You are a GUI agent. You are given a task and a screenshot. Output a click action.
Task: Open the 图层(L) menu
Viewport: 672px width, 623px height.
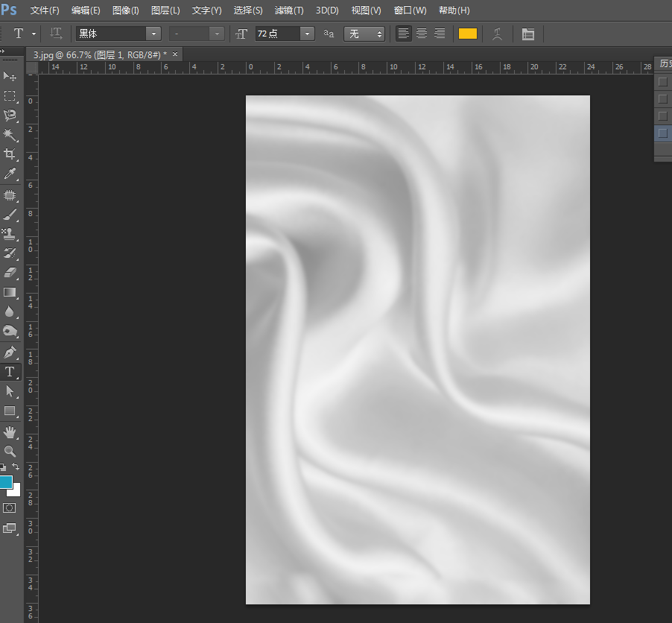tap(165, 10)
